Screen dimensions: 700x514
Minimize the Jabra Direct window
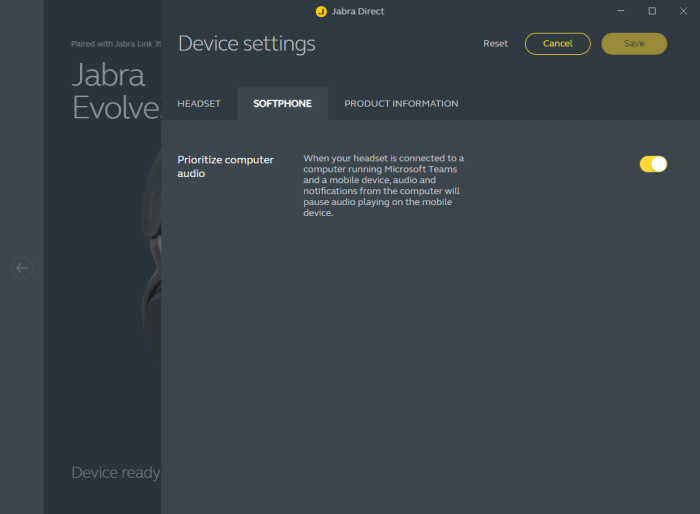click(621, 11)
